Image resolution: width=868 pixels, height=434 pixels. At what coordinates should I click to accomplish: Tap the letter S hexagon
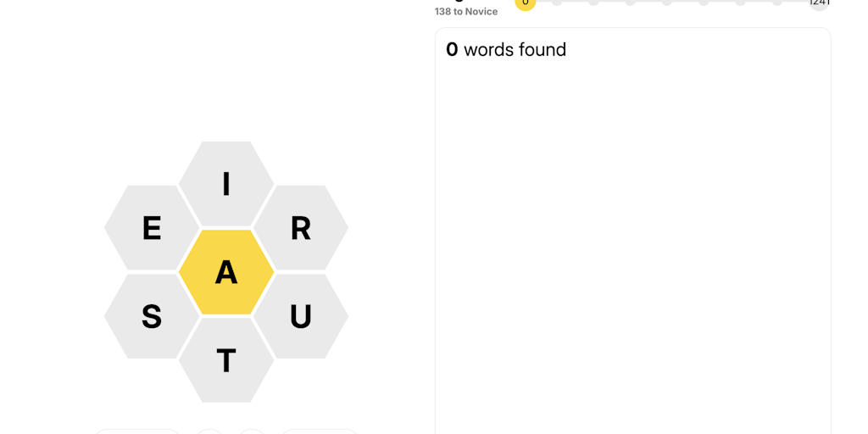[152, 316]
